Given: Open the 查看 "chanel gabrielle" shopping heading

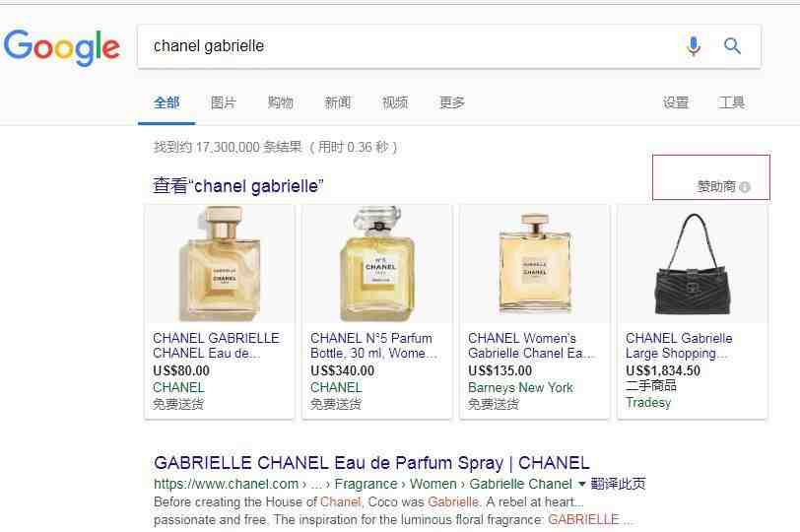Looking at the screenshot, I should click(237, 185).
